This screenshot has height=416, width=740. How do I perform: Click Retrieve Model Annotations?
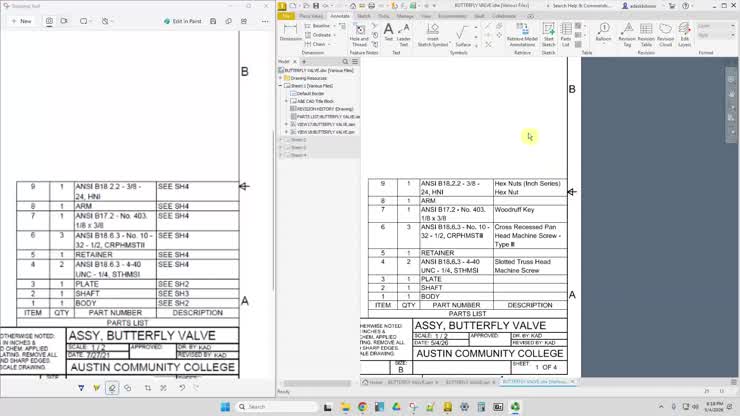(x=522, y=35)
